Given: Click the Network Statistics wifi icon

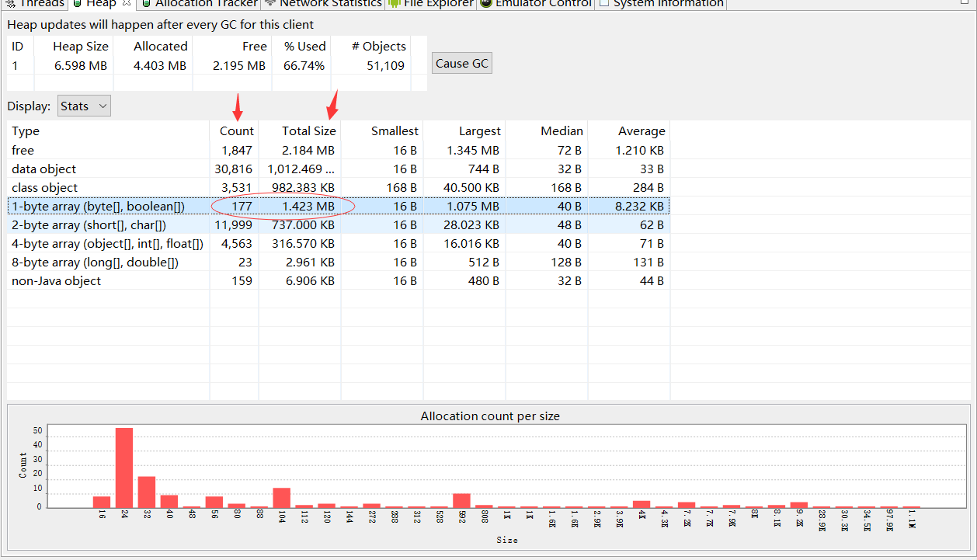Looking at the screenshot, I should (x=269, y=3).
